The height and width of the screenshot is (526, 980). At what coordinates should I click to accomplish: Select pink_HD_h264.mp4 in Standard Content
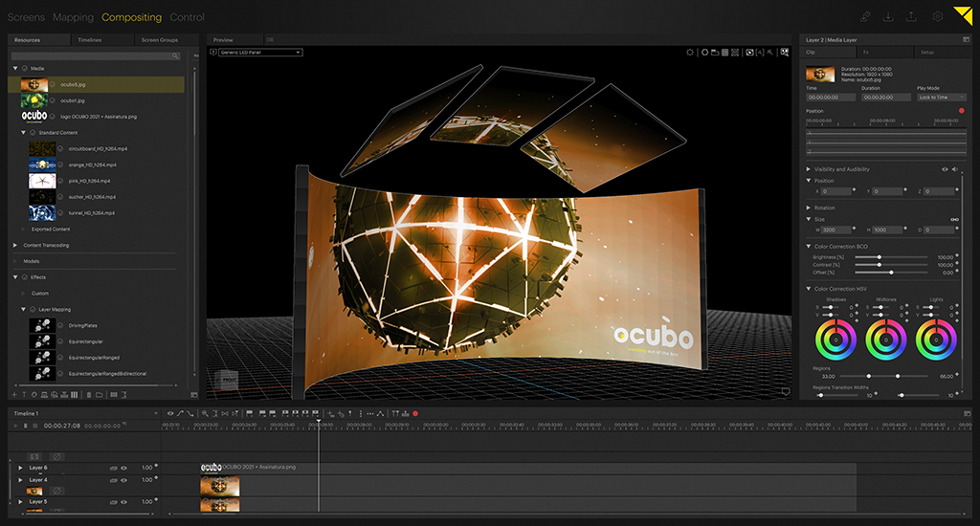click(x=88, y=180)
